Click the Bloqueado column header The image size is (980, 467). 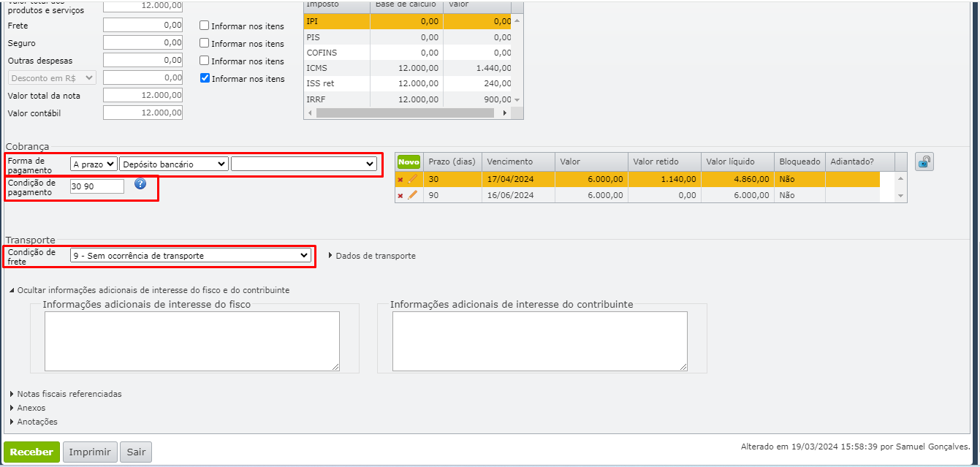(799, 162)
